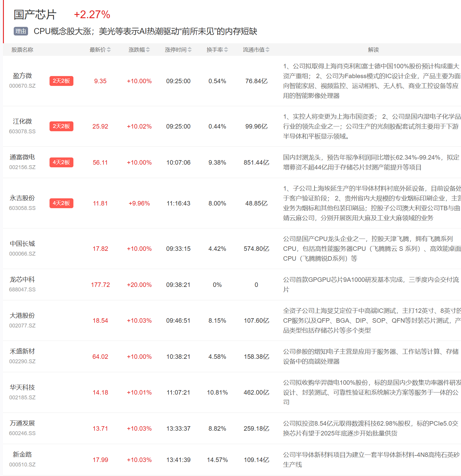Image resolution: width=461 pixels, height=476 pixels.
Task: Click the 换手率 sort arrows
Action: click(226, 50)
